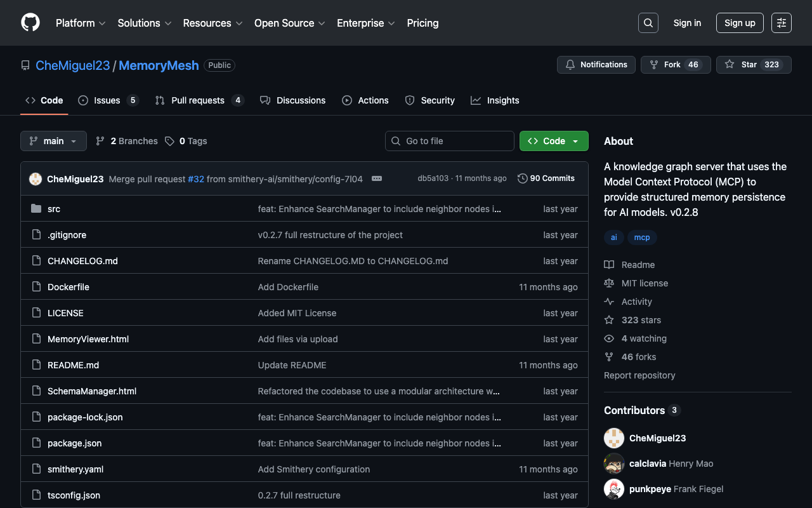Switch to the Issues tab
The width and height of the screenshot is (812, 508).
tap(107, 100)
